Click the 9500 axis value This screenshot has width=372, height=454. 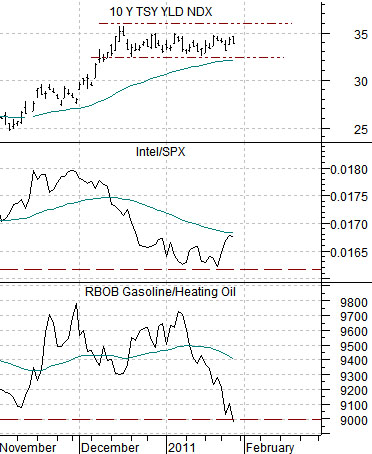[x=354, y=347]
